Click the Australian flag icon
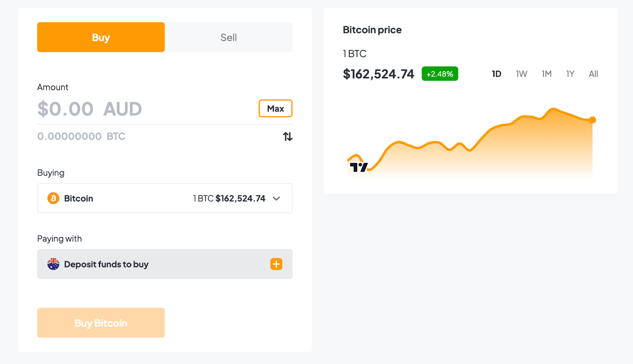 click(53, 264)
